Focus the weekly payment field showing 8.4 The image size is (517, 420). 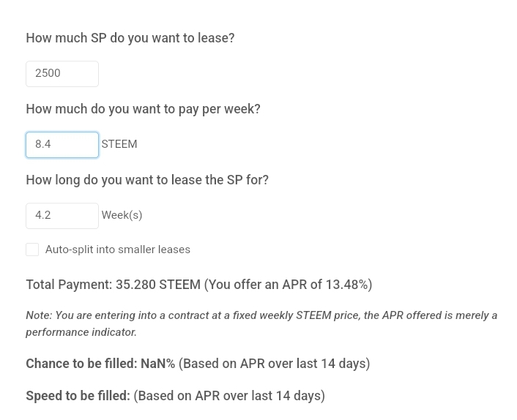click(x=62, y=145)
